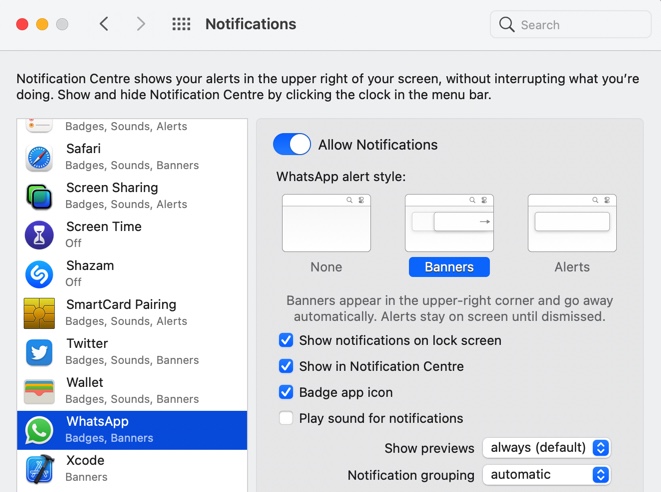Click the Reminders icon at list top
661x492 pixels.
coord(39,125)
